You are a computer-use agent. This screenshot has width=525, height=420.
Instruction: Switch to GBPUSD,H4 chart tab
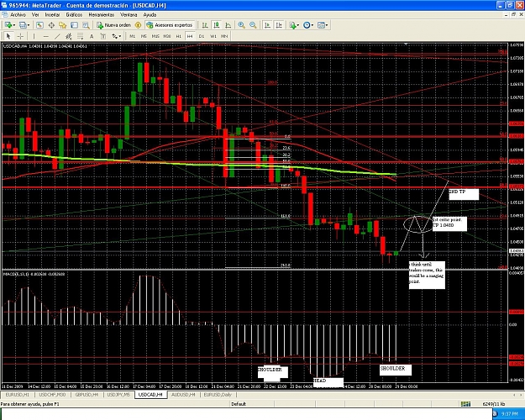[x=87, y=395]
